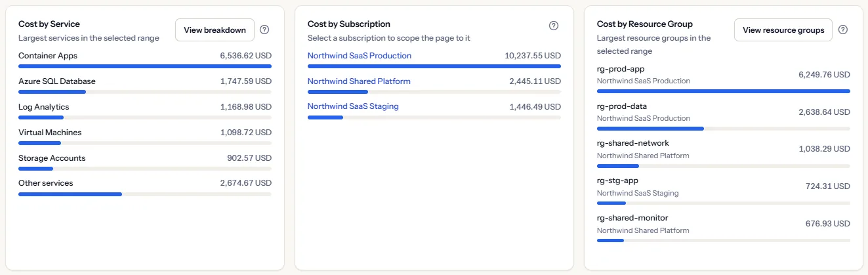
Task: Click the Virtual Machines service label
Action: [50, 133]
